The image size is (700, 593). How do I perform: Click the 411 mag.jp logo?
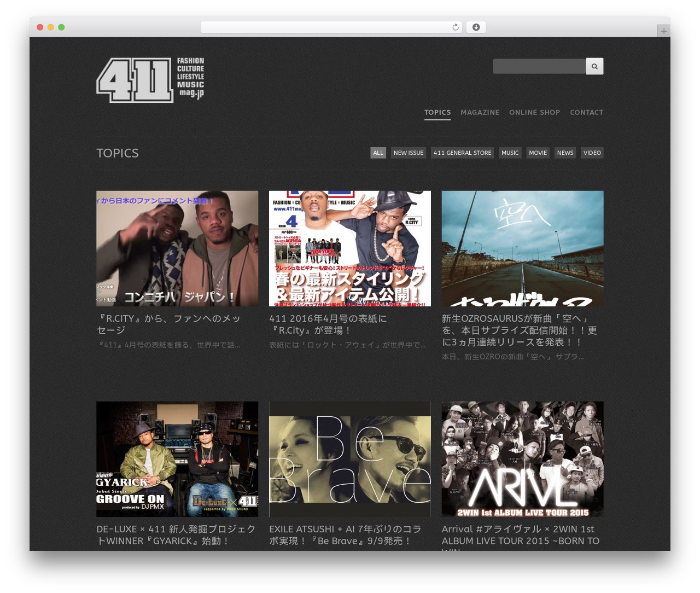(150, 80)
